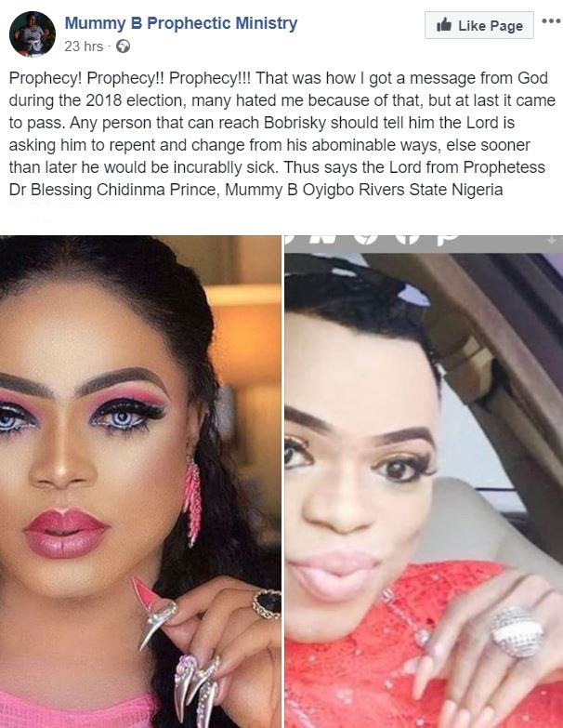The width and height of the screenshot is (563, 728).
Task: Click the small download arrow on right photo
Action: 552,240
